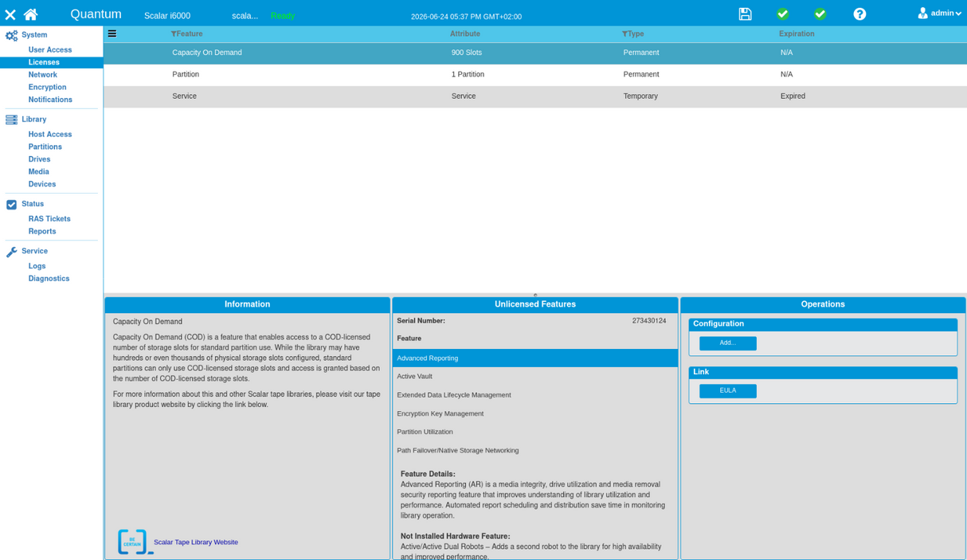
Task: Open User Access under System
Action: click(50, 50)
